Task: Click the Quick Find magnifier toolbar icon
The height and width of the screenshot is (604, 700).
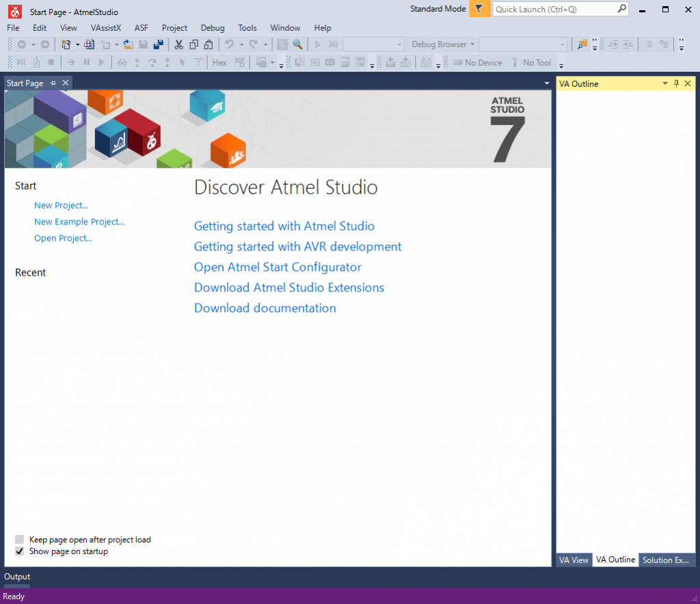Action: (297, 44)
